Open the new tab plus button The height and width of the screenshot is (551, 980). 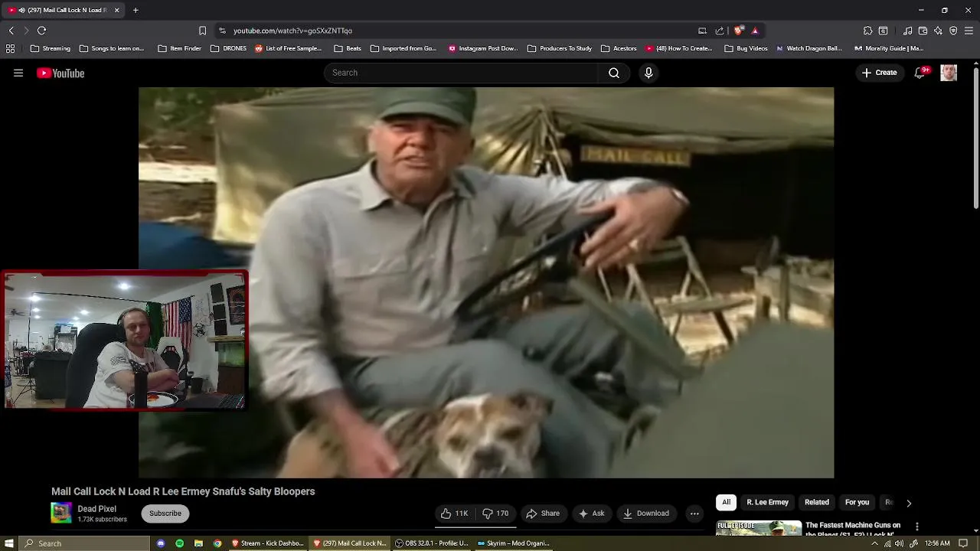point(136,10)
